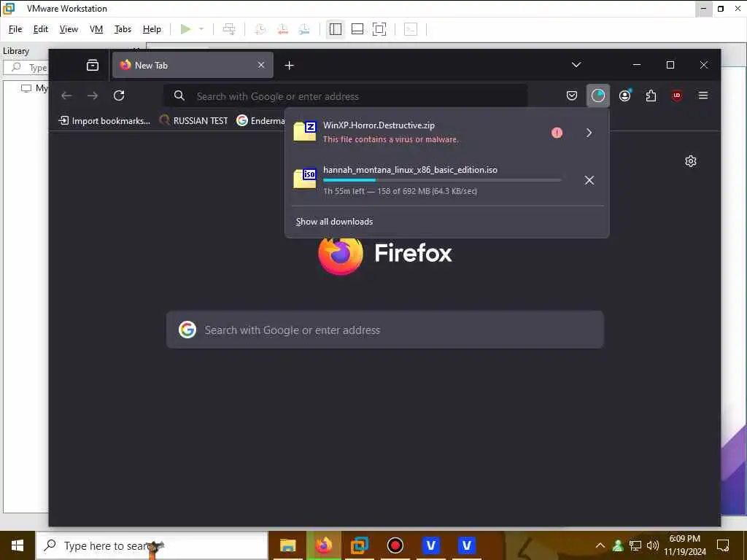Open Firefox View icon left of the tab
Viewport: 747px width, 560px height.
(x=93, y=65)
